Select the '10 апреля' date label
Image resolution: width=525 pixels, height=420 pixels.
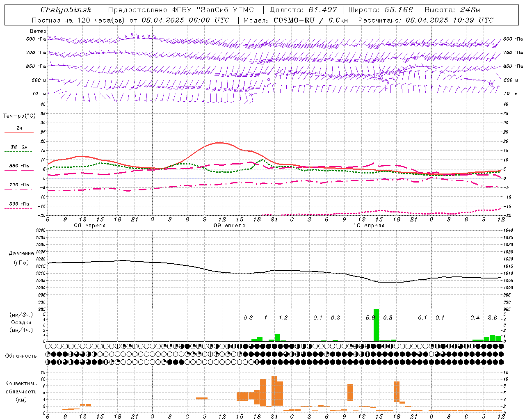(369, 226)
